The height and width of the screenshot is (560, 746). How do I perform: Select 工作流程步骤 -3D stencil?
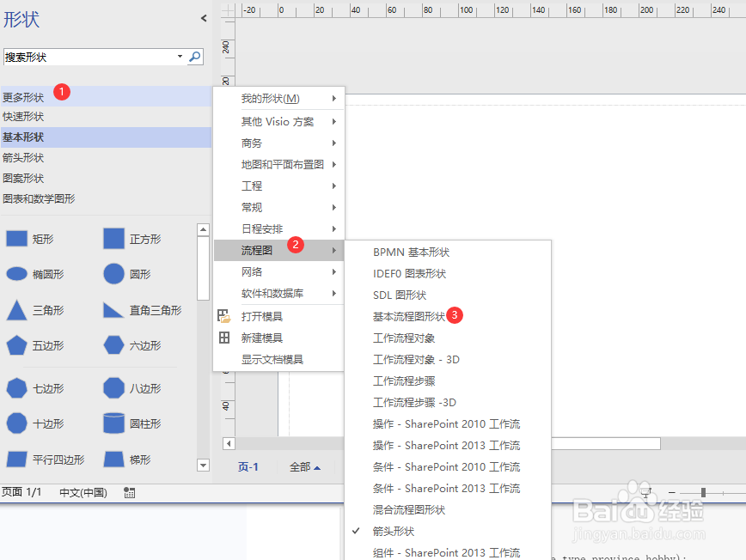(x=448, y=403)
